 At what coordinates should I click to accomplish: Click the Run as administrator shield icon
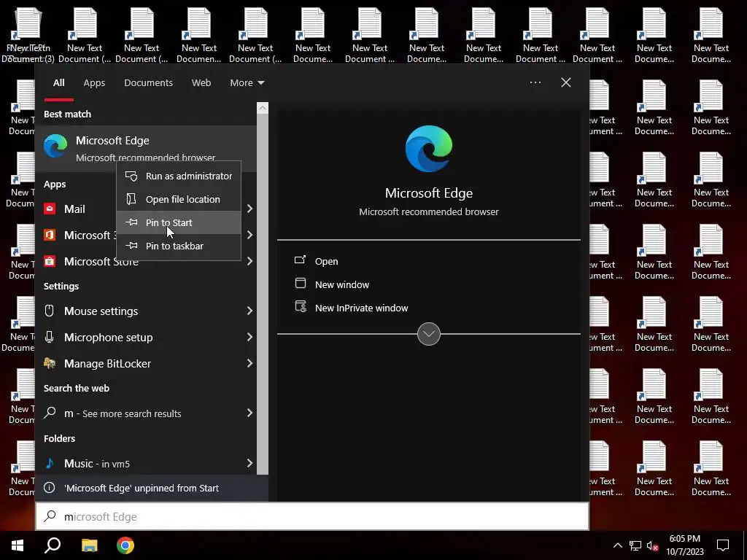131,176
